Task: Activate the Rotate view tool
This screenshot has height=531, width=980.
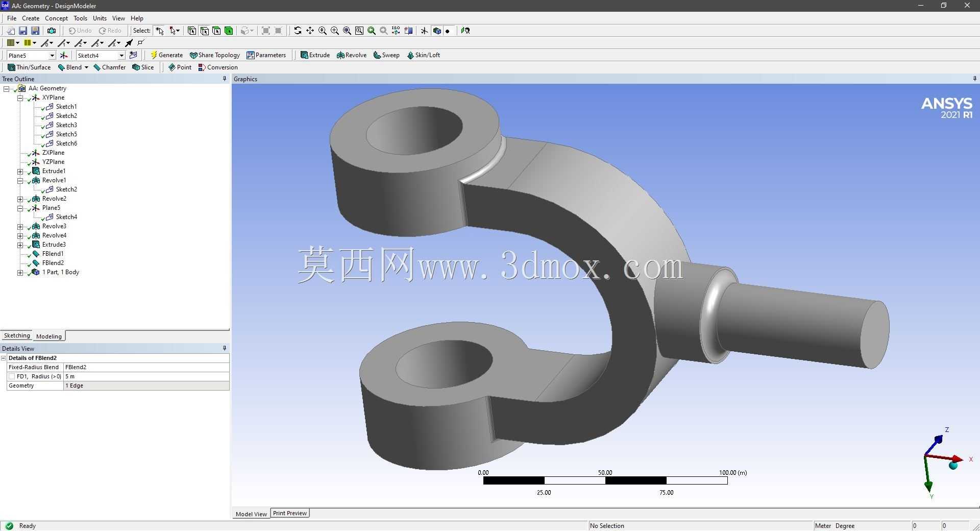Action: click(298, 31)
